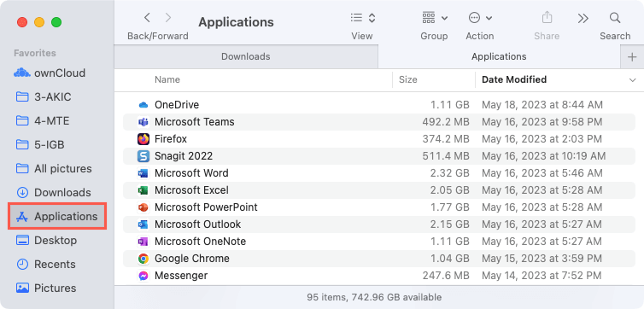Select the Microsoft Outlook app icon
The height and width of the screenshot is (309, 644).
[143, 224]
